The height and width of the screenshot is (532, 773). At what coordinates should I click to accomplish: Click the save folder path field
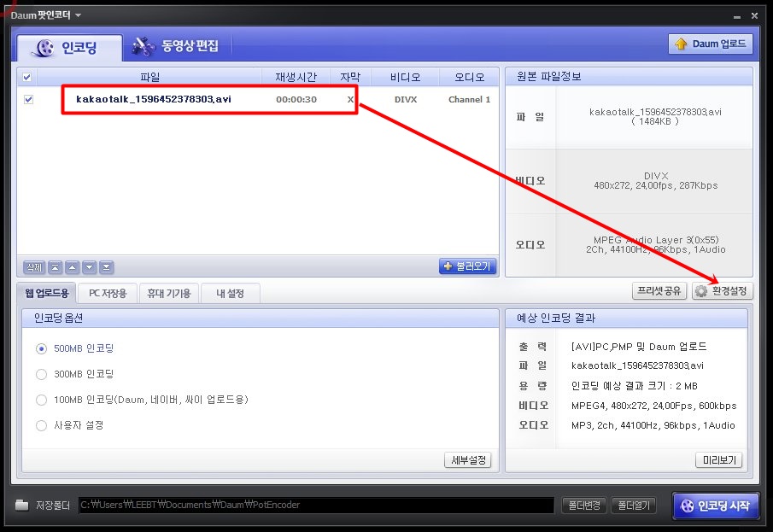point(316,505)
